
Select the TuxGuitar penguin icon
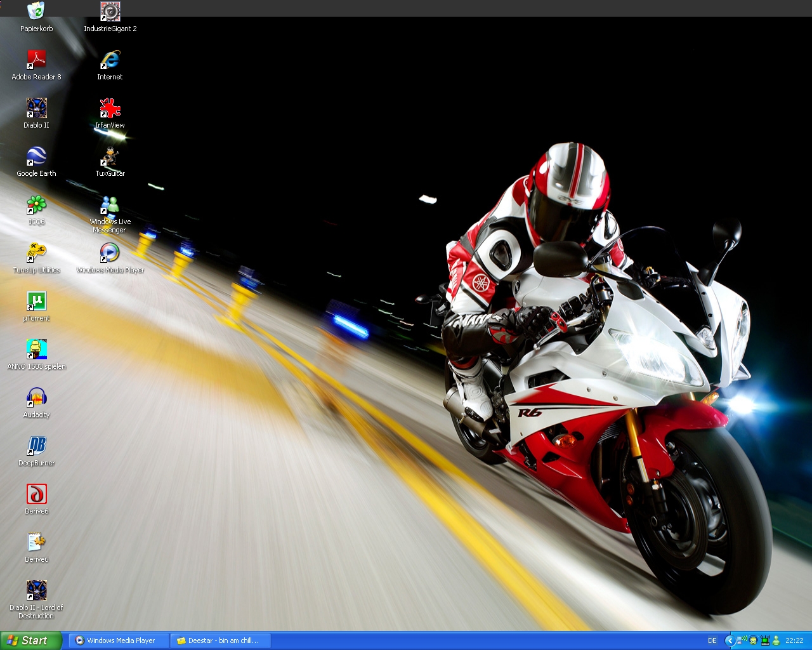point(110,156)
